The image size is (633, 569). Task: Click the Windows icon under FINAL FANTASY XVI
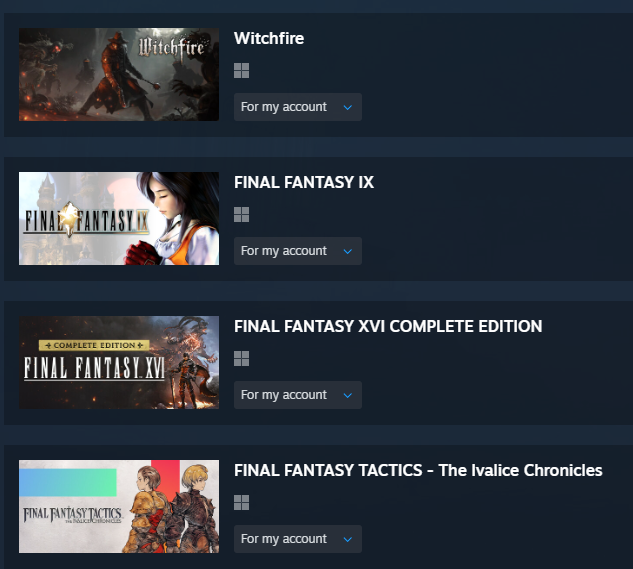(x=241, y=358)
